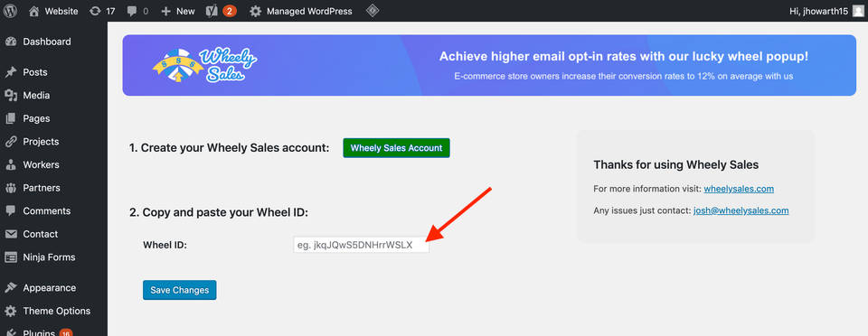
Task: Click the Workers person icon
Action: (11, 165)
